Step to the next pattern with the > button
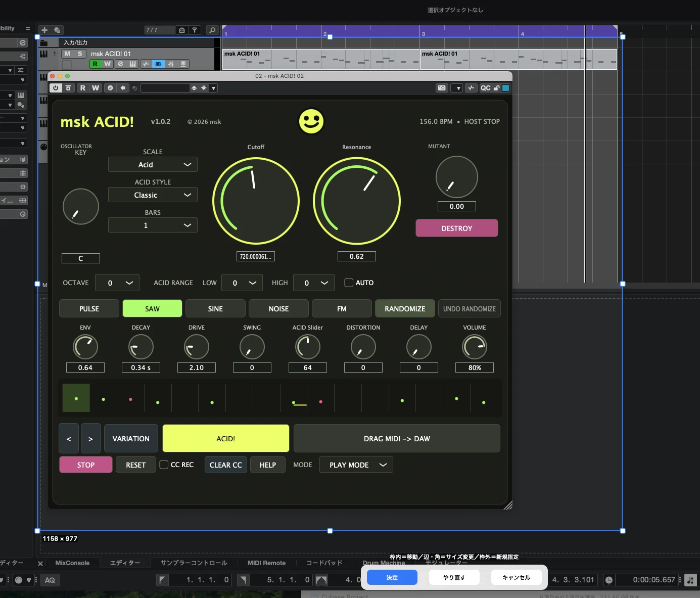 click(x=91, y=439)
